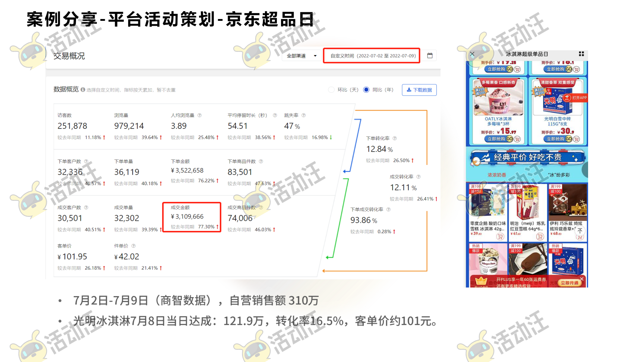Screen dimensions: 644x362
Task: Click the 下单转化率 value 12.84%
Action: click(x=379, y=149)
